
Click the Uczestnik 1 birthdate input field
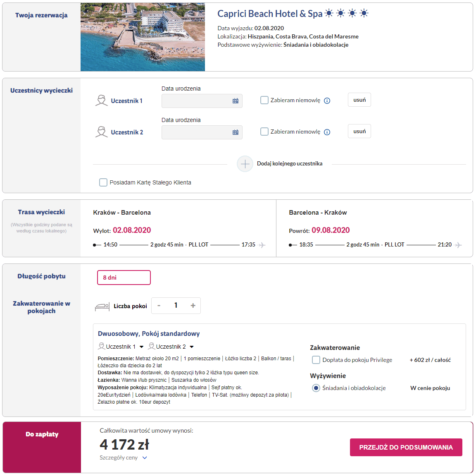202,101
